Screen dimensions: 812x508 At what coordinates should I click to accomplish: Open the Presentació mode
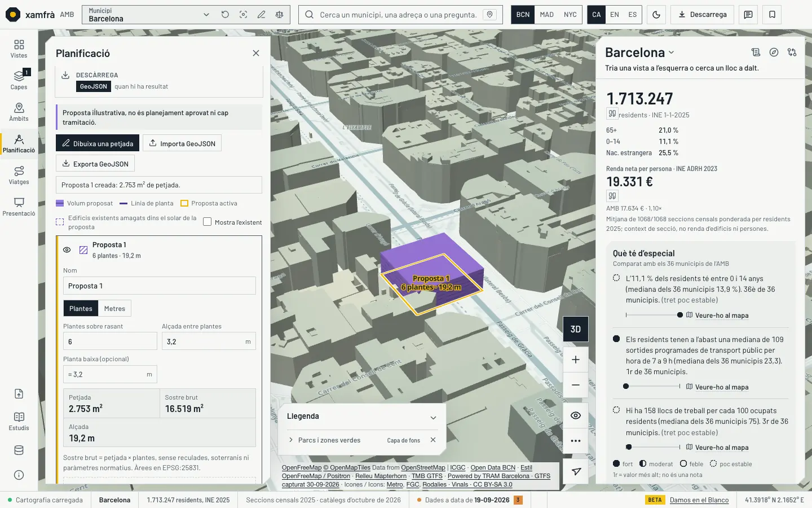tap(19, 207)
